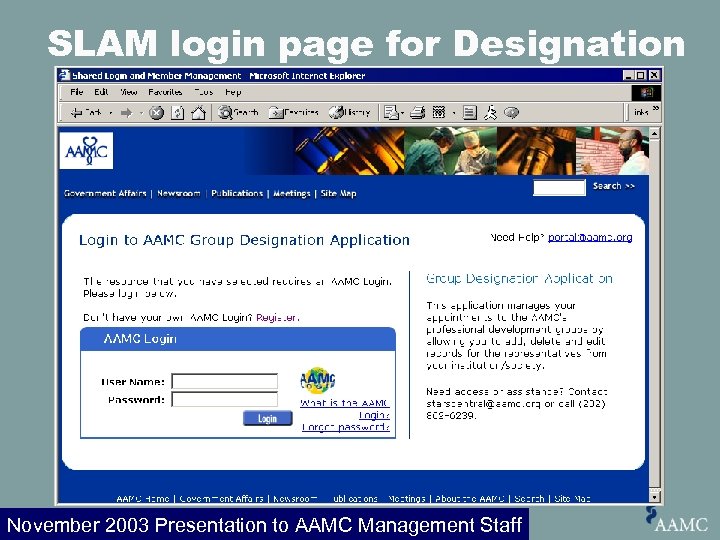This screenshot has height=540, width=720.
Task: Click the Windows flag throbber icon
Action: point(646,93)
